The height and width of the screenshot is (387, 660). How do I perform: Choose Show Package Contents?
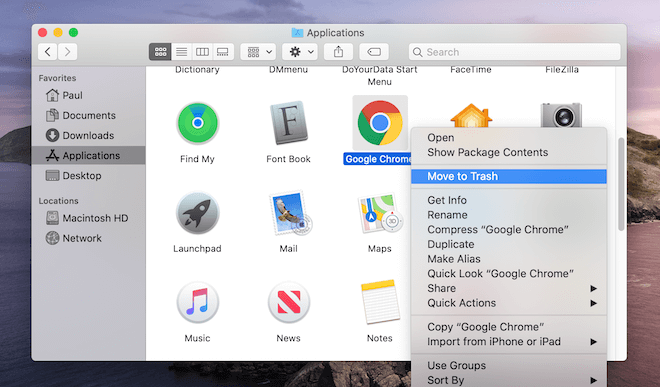click(509, 152)
